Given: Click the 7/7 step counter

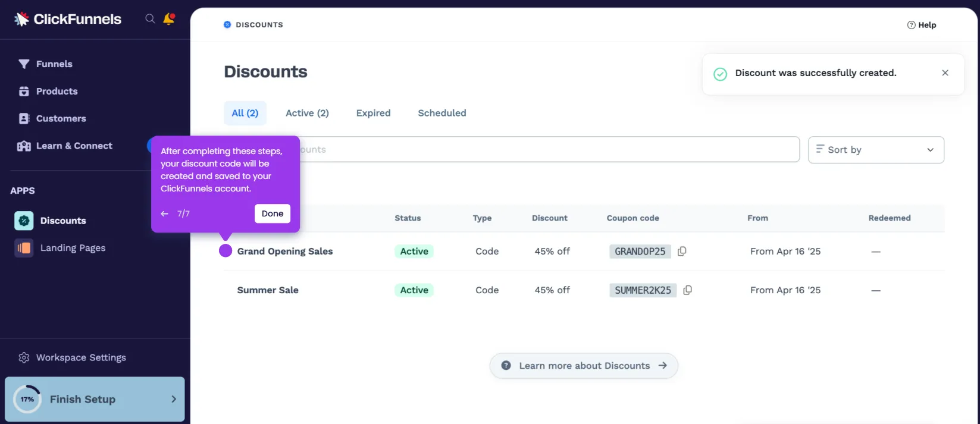Looking at the screenshot, I should [x=183, y=213].
